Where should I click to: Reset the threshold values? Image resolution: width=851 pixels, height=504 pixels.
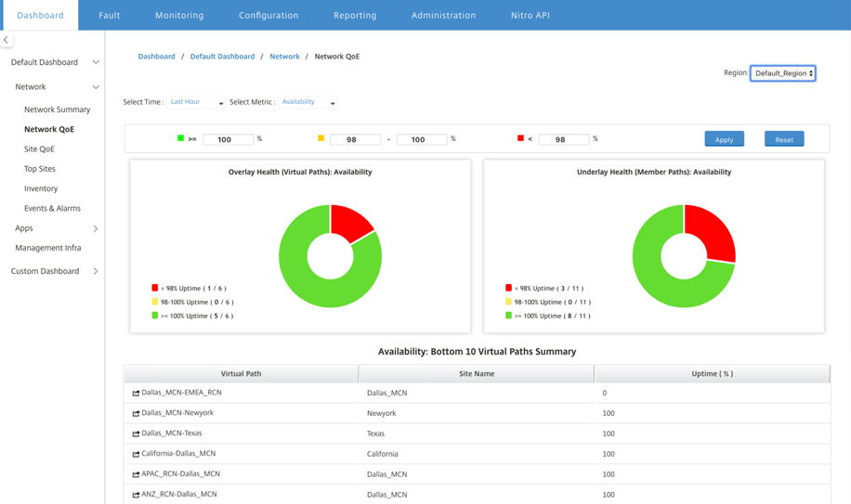click(x=784, y=138)
